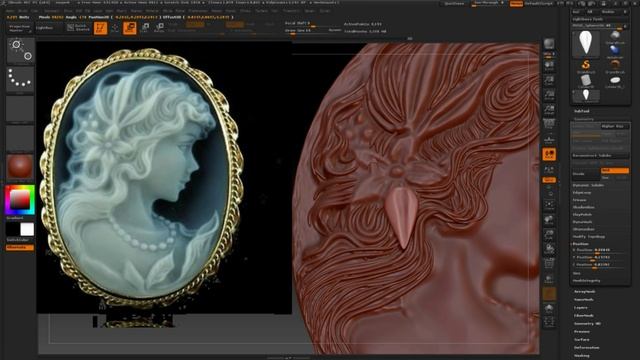Select the gray cylinder tool thumbnail
This screenshot has height=360, width=640.
pyautogui.click(x=586, y=80)
